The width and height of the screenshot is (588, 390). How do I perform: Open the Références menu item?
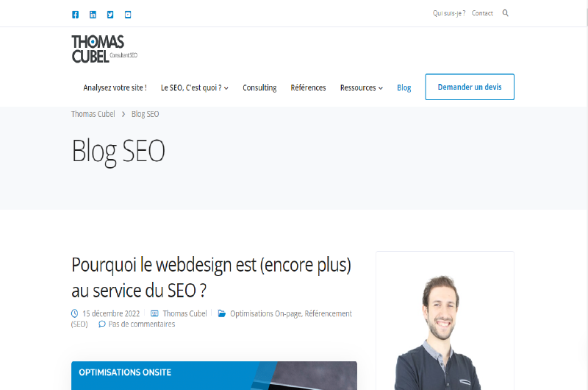308,88
